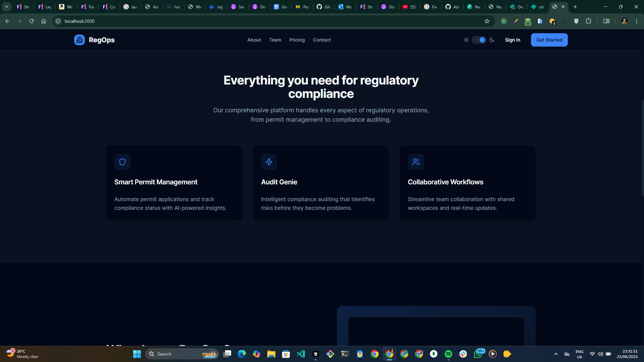Open the Pricing nav link
This screenshot has width=644, height=362.
point(297,40)
